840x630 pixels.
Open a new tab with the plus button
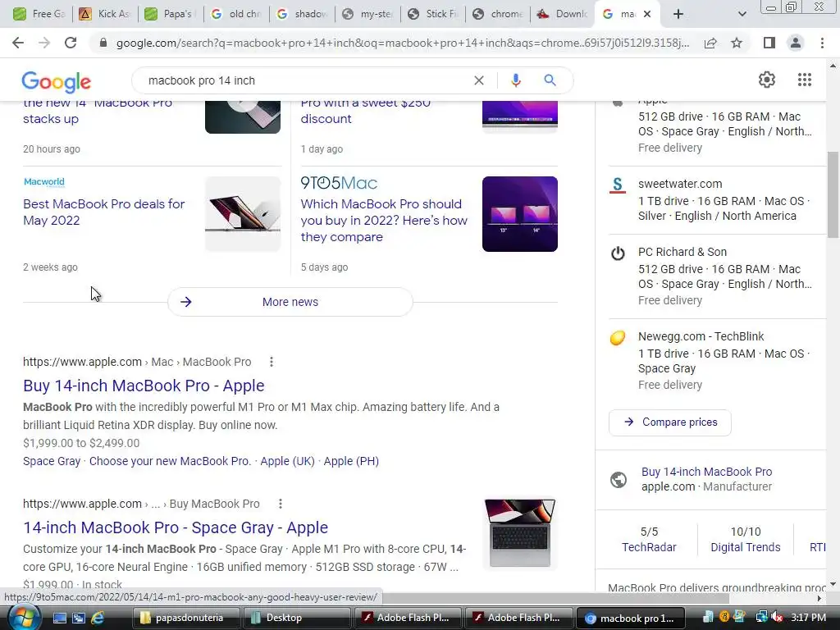tap(678, 14)
